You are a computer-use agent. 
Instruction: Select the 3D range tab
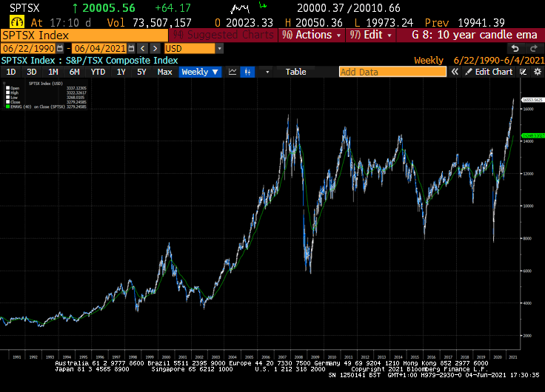coord(32,72)
